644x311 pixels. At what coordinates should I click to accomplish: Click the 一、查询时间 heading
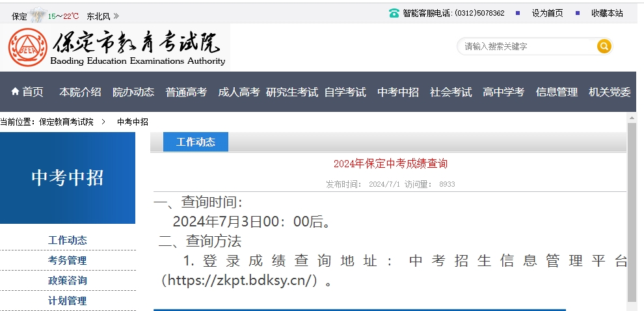point(198,202)
